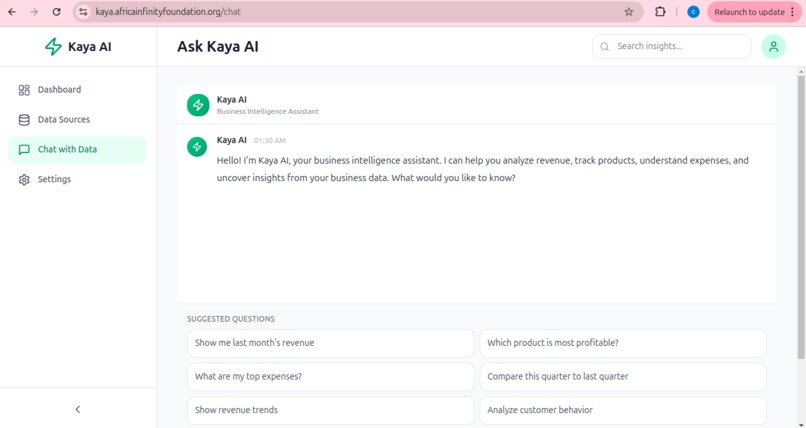This screenshot has width=806, height=428.
Task: Open Data Sources in the sidebar
Action: click(x=77, y=119)
